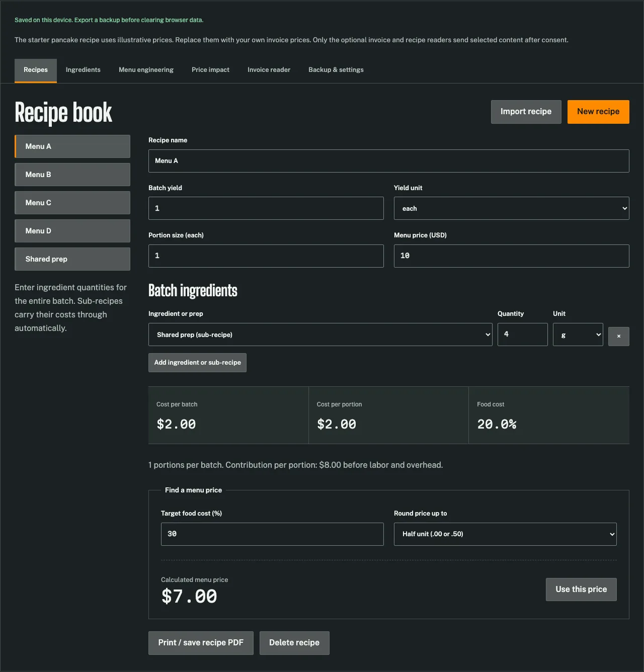The width and height of the screenshot is (644, 672).
Task: Switch to the Recipes tab
Action: pyautogui.click(x=36, y=70)
